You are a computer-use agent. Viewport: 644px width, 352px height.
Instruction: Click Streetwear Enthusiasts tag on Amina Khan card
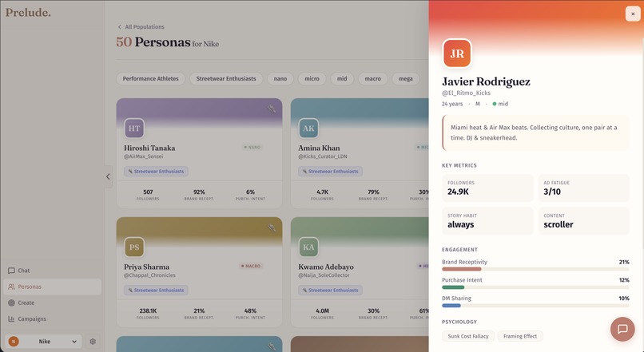coord(330,172)
